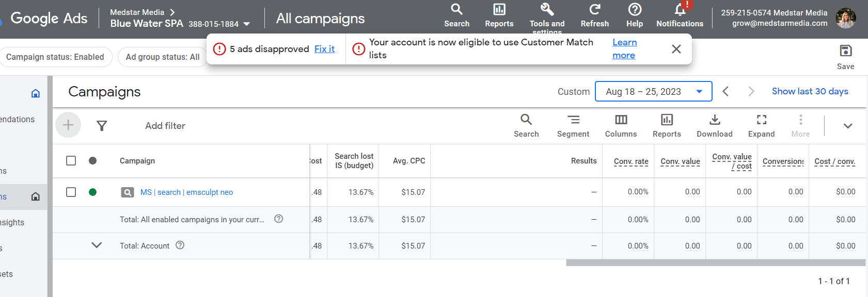Viewport: 868px width, 297px height.
Task: Select the Ad group status: All chip
Action: (x=162, y=57)
